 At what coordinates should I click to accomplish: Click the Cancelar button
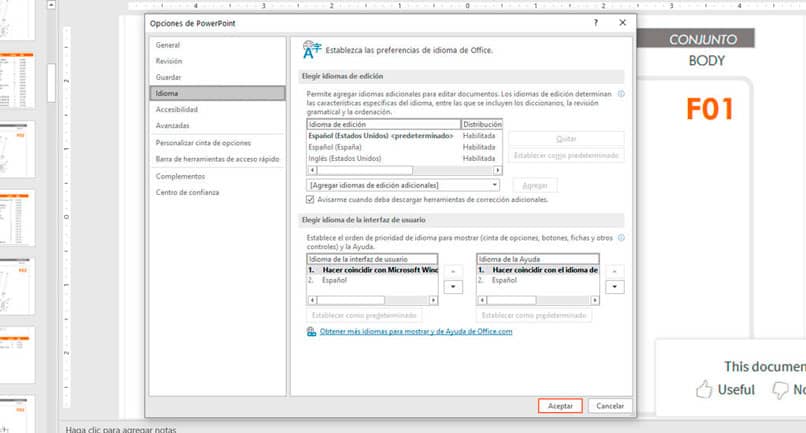pos(610,406)
